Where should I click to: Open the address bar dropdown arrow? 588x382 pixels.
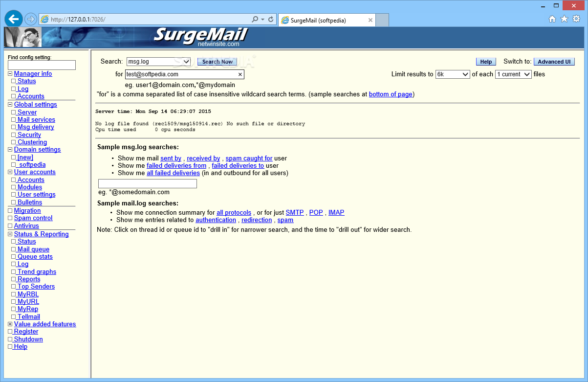[262, 20]
